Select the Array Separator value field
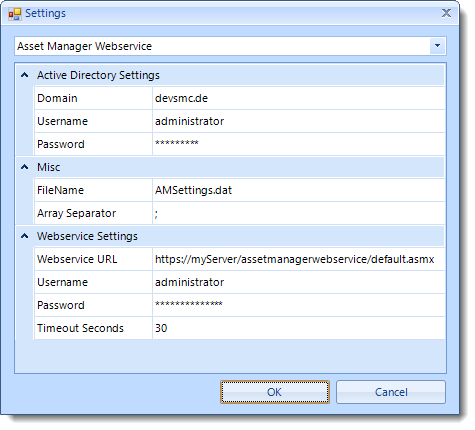Viewport: 475px width, 430px height. pyautogui.click(x=299, y=213)
